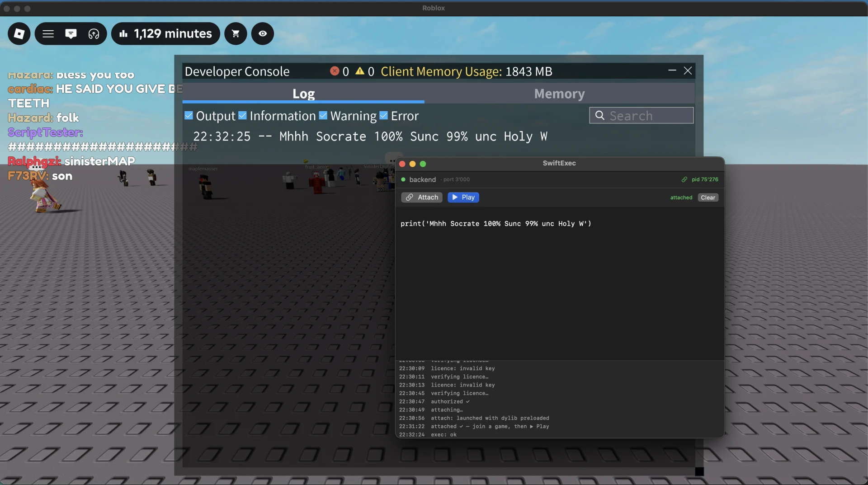Close the Developer Console panel
The height and width of the screenshot is (485, 868).
pyautogui.click(x=688, y=71)
